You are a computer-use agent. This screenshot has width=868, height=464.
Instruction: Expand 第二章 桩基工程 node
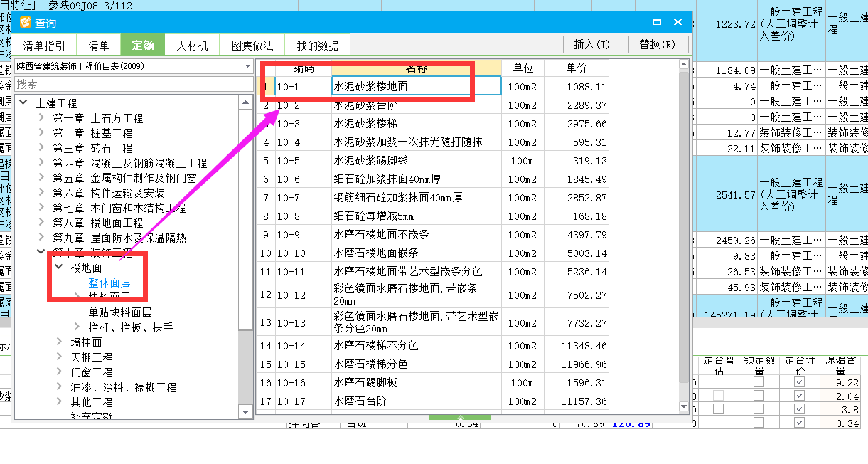(42, 133)
